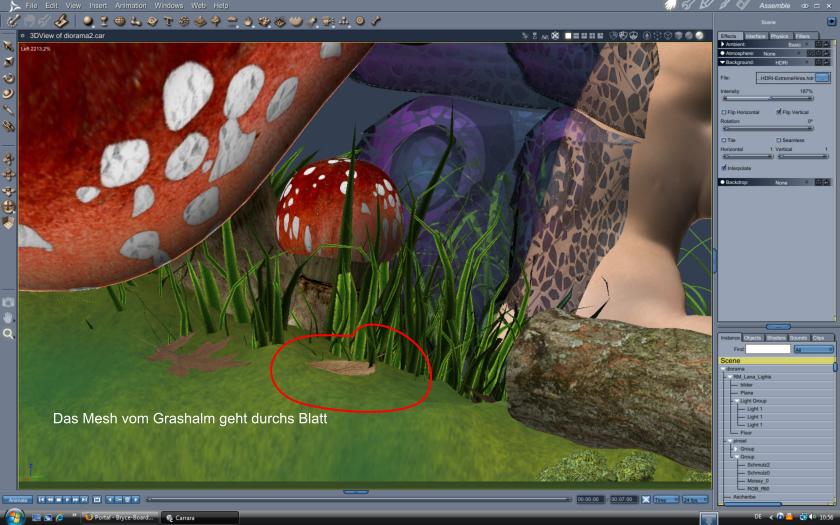Select the Plane item in the scene tree
Image resolution: width=840 pixels, height=525 pixels.
click(747, 393)
